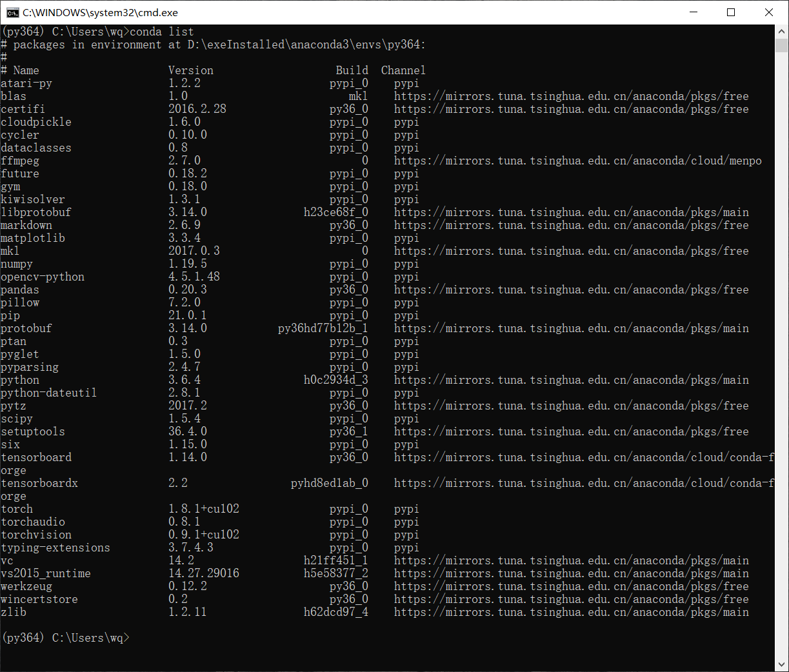The width and height of the screenshot is (789, 672).
Task: Click the 'wincertstore' package name
Action: 39,599
